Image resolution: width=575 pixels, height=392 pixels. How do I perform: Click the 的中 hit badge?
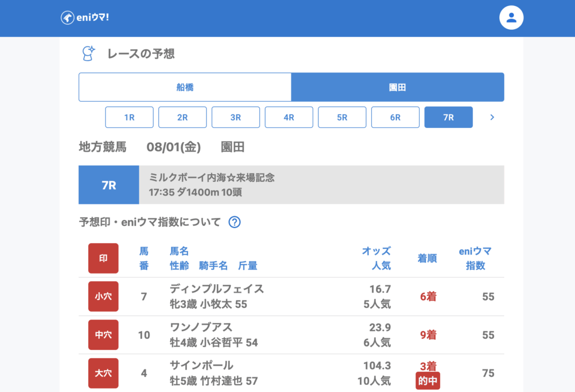(428, 381)
